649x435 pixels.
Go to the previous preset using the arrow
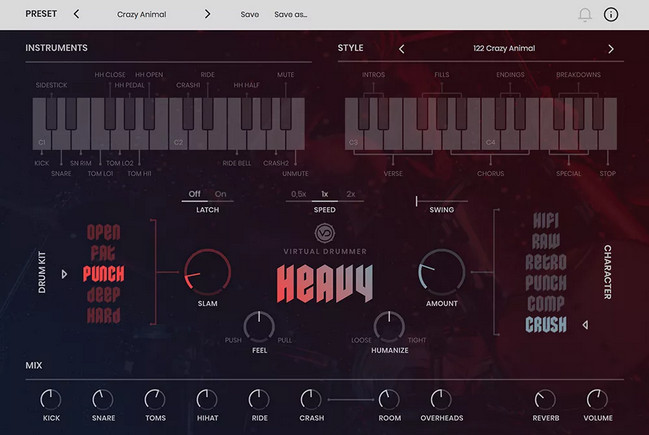pos(76,14)
